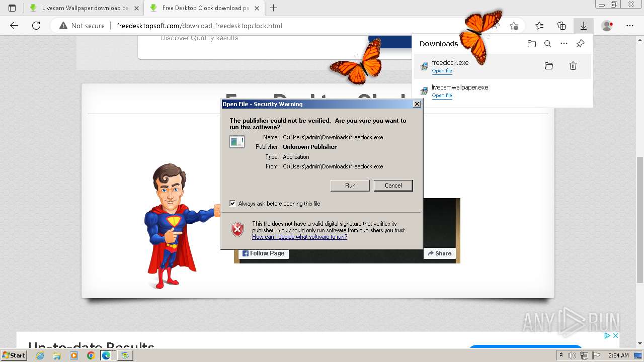Click the 2:54 AM system clock
This screenshot has height=362, width=644.
pos(618,355)
